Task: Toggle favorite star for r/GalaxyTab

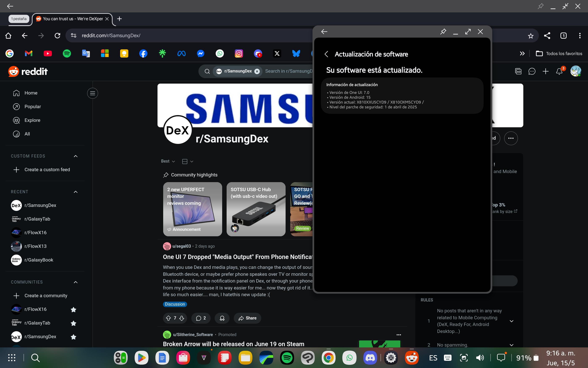Action: tap(73, 323)
